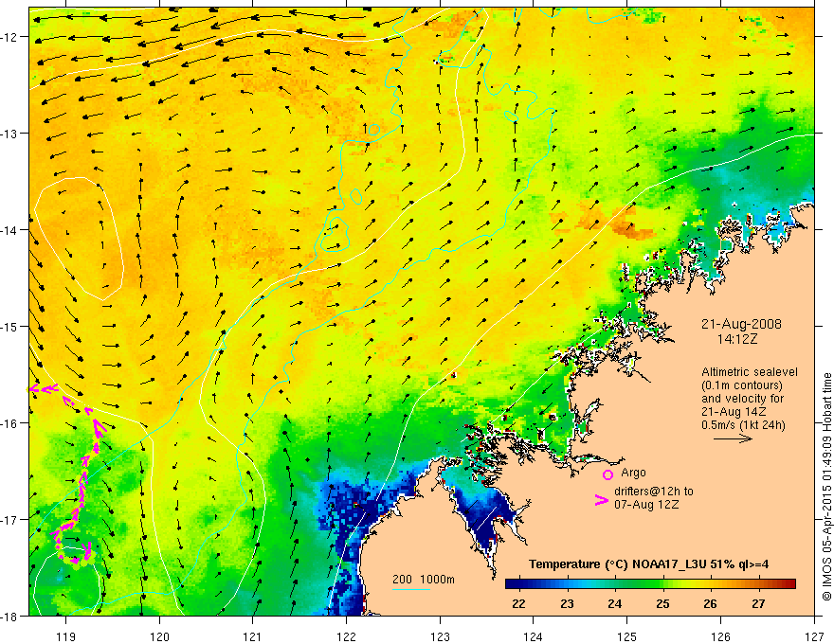Click the '21-Aug 14Z' legend line

[734, 412]
